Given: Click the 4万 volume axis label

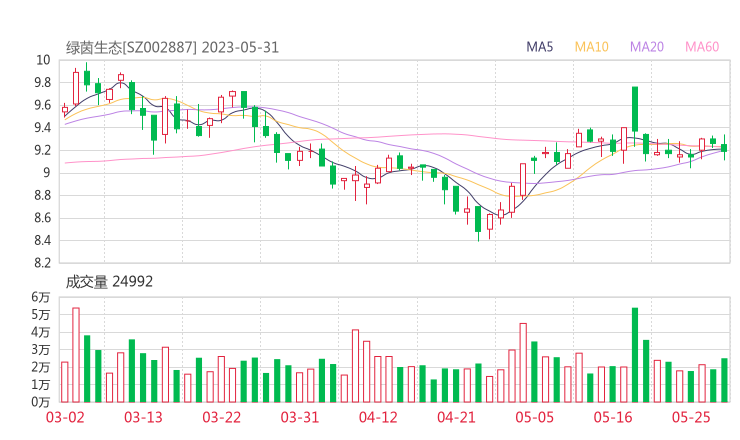Looking at the screenshot, I should click(41, 332).
